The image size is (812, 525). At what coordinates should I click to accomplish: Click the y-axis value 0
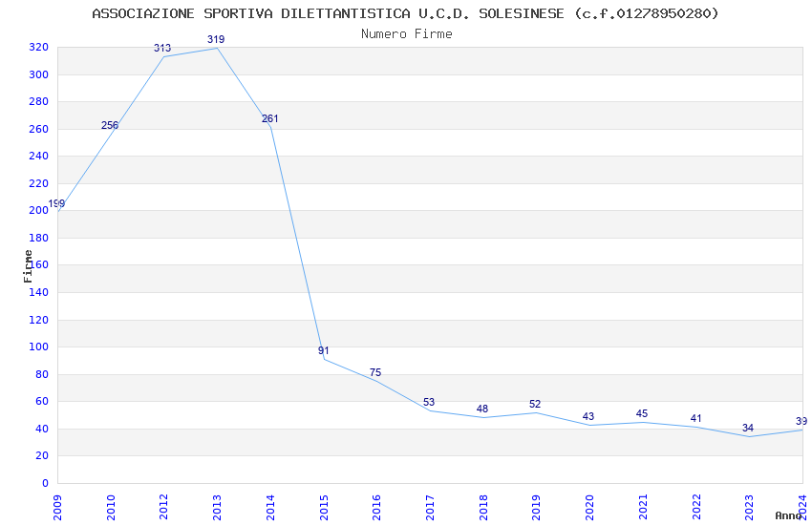46,483
